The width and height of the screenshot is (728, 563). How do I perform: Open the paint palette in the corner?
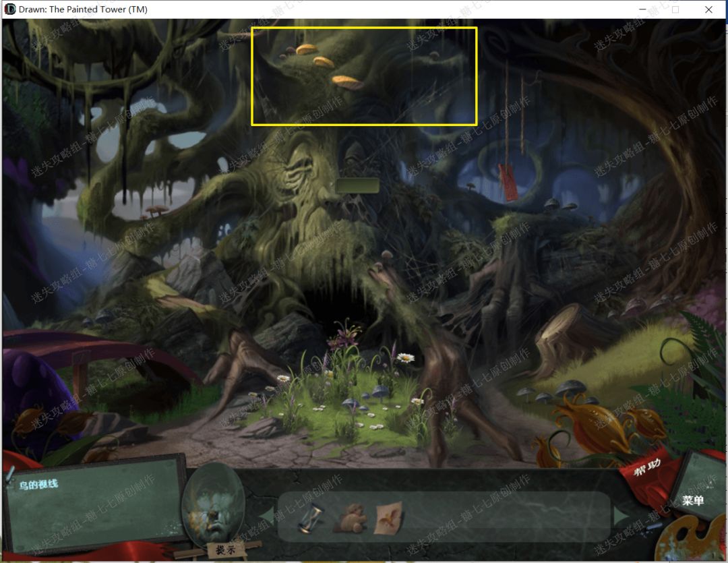tap(692, 540)
